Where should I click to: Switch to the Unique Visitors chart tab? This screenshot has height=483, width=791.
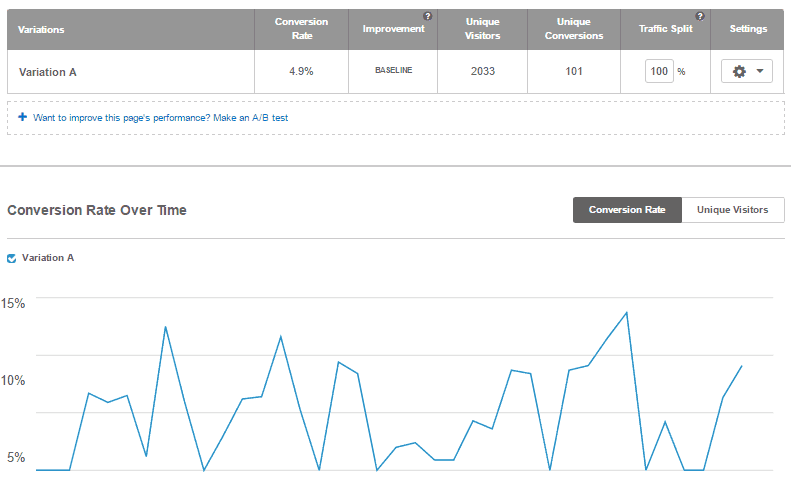tap(732, 210)
